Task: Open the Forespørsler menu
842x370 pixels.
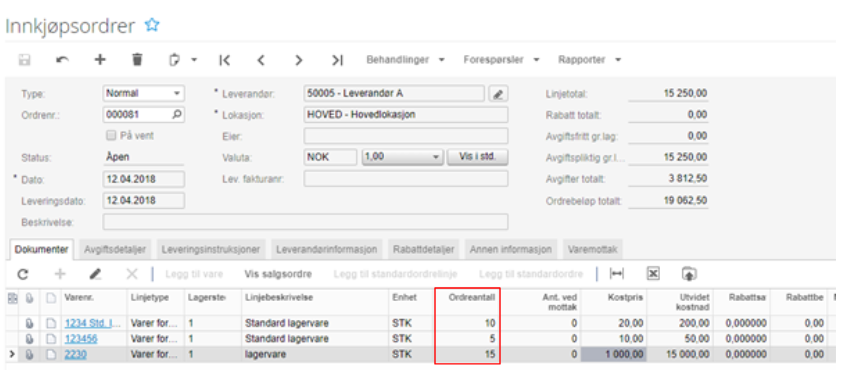Action: [501, 60]
